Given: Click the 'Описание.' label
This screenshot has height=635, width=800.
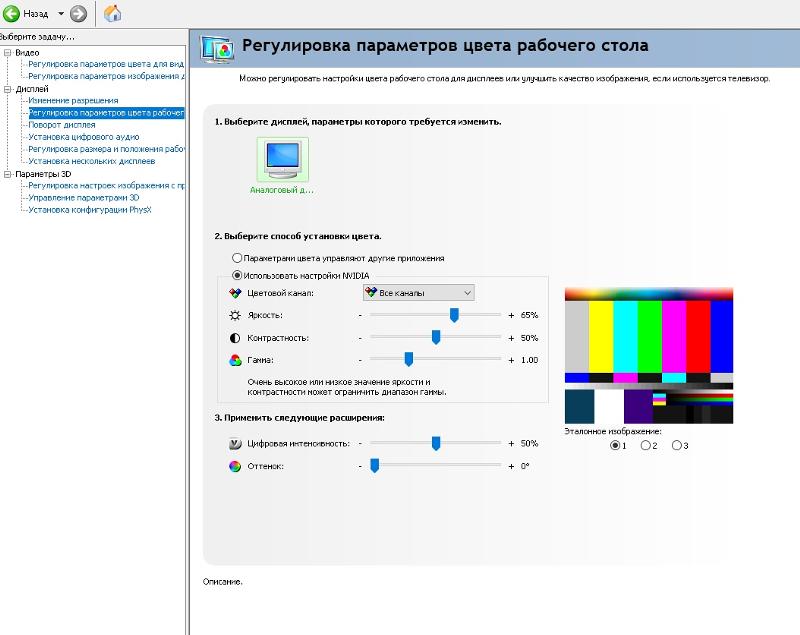Looking at the screenshot, I should point(222,582).
